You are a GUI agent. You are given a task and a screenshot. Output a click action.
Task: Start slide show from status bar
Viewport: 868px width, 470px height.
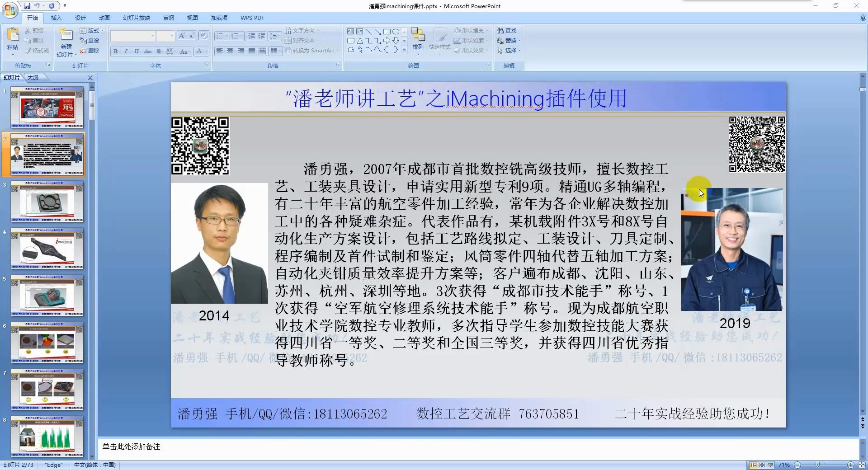coord(770,465)
